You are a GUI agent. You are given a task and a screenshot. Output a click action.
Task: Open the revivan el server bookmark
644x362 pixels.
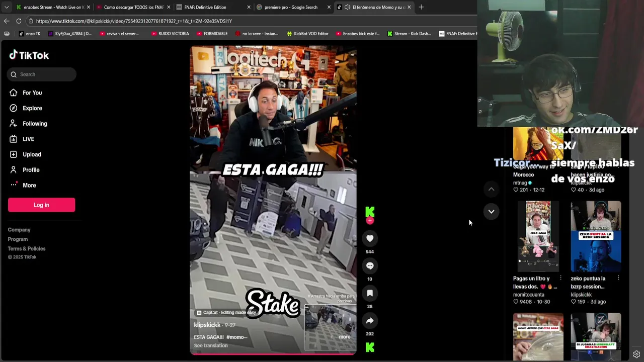tap(119, 34)
